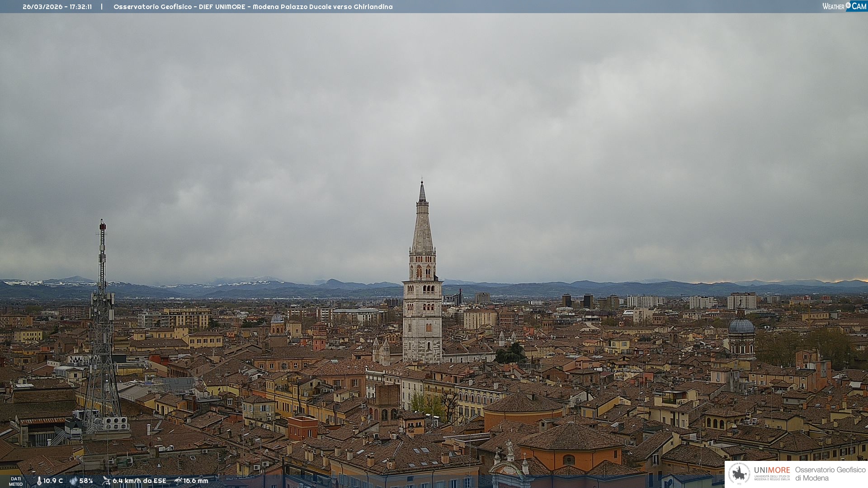The height and width of the screenshot is (488, 868).
Task: Click the Osservatorio Geofisico di Modena text
Action: (x=830, y=474)
